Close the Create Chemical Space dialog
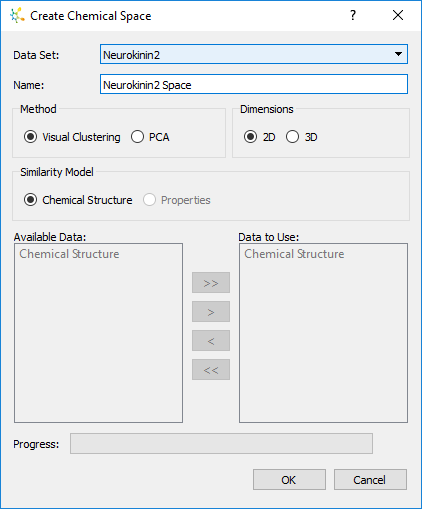This screenshot has height=509, width=422. 398,15
